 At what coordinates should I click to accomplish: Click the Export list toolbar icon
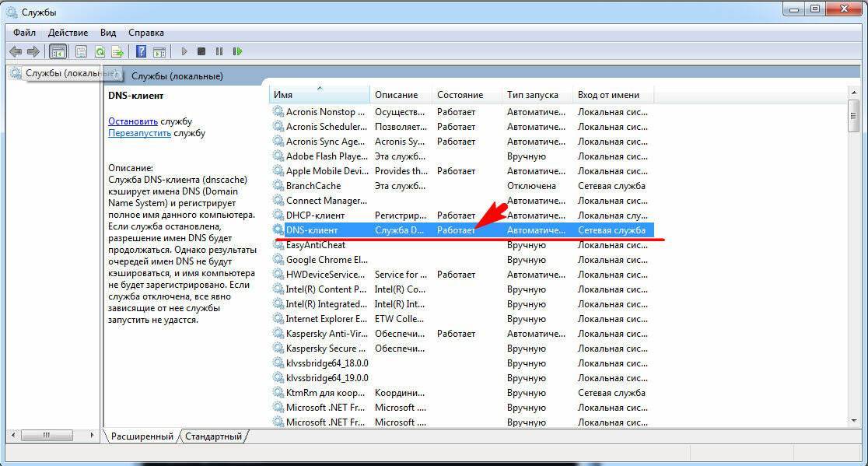tap(117, 51)
